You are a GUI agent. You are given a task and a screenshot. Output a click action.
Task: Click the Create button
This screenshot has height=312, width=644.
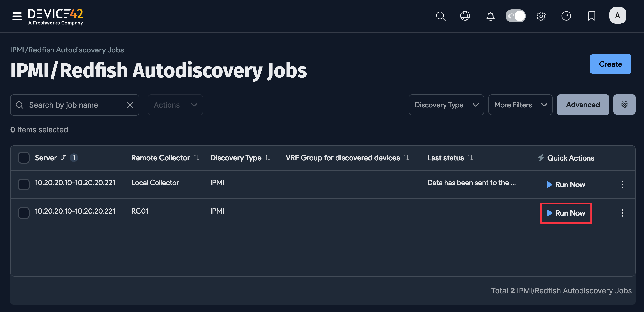point(610,64)
